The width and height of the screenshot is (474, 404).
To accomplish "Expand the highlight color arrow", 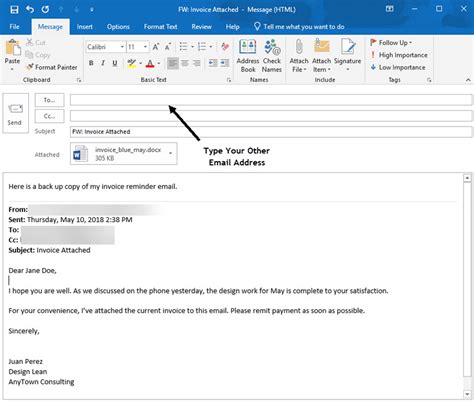I will (x=140, y=63).
